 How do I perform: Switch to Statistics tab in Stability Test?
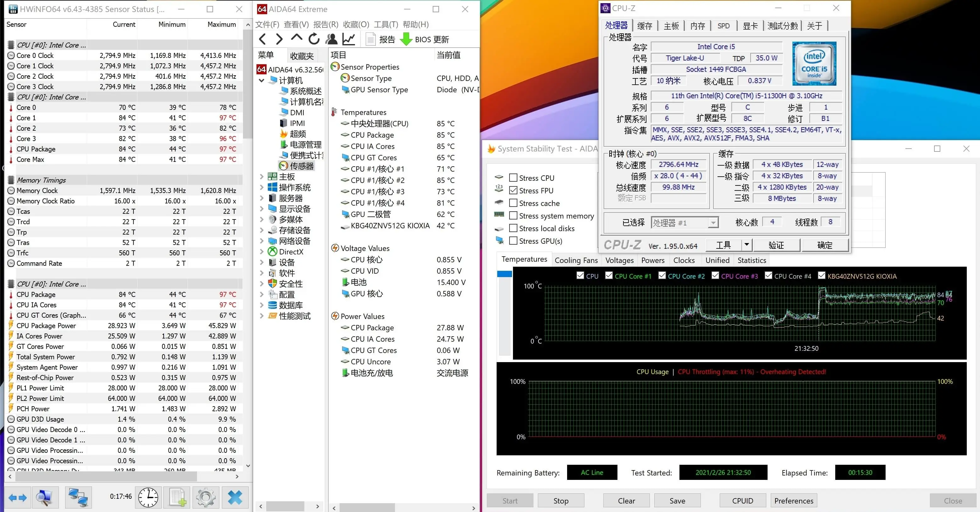[752, 260]
